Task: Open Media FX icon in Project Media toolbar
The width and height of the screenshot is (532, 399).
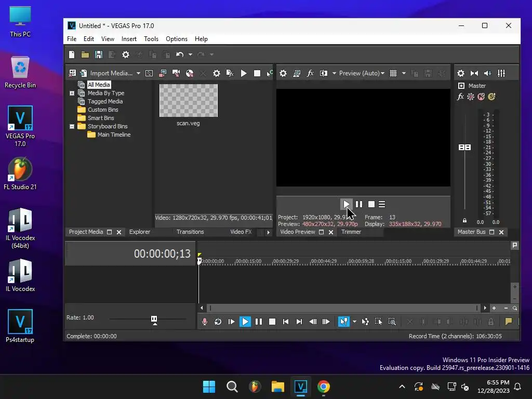Action: (x=230, y=73)
